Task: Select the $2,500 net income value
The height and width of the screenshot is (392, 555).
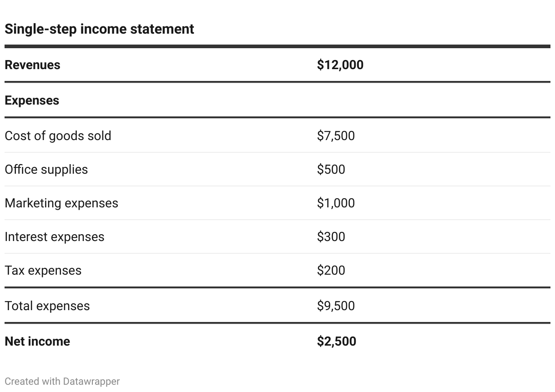Action: [336, 342]
